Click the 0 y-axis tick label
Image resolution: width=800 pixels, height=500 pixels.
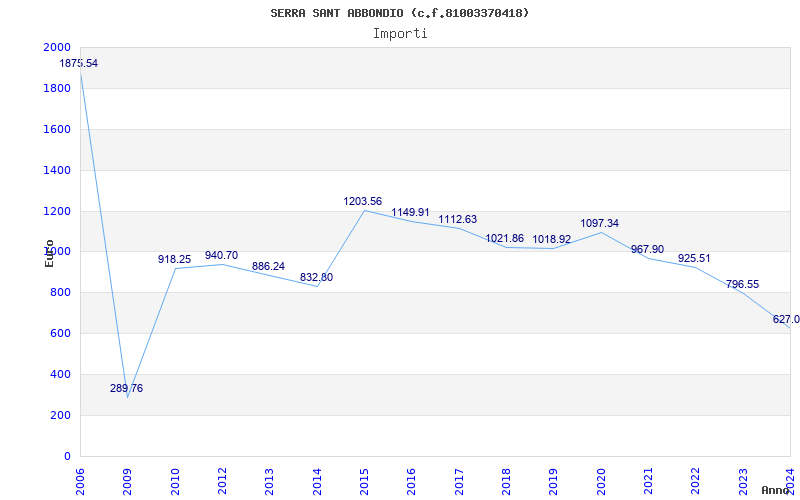pos(67,456)
